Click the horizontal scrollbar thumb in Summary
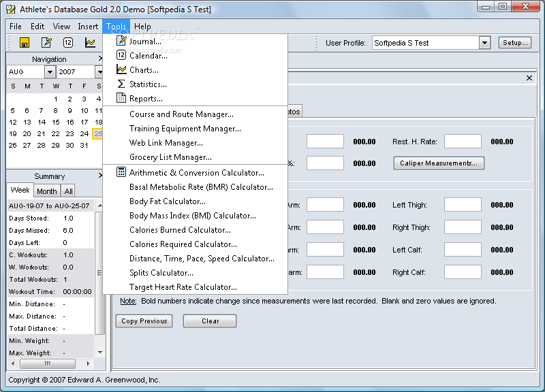 coord(48,364)
